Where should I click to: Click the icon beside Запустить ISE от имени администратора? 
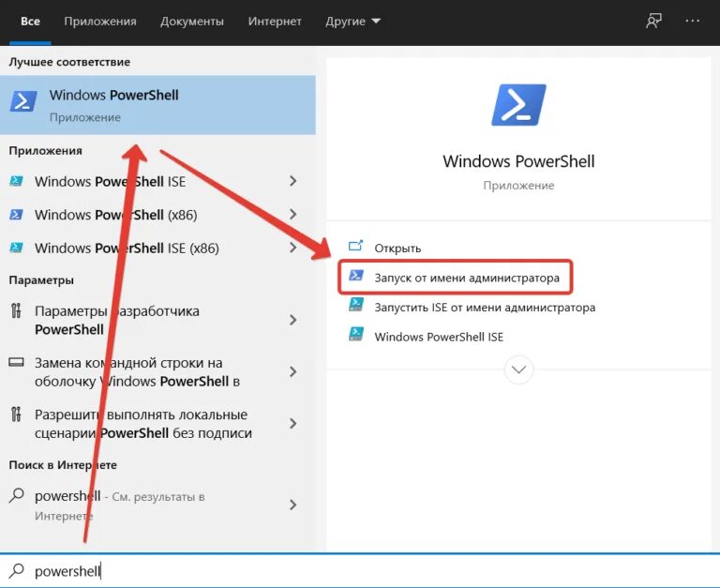click(356, 305)
